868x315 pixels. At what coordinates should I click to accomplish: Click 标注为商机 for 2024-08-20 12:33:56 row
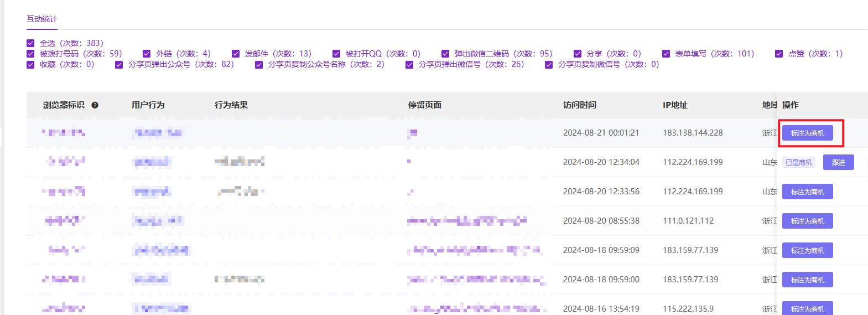click(808, 192)
